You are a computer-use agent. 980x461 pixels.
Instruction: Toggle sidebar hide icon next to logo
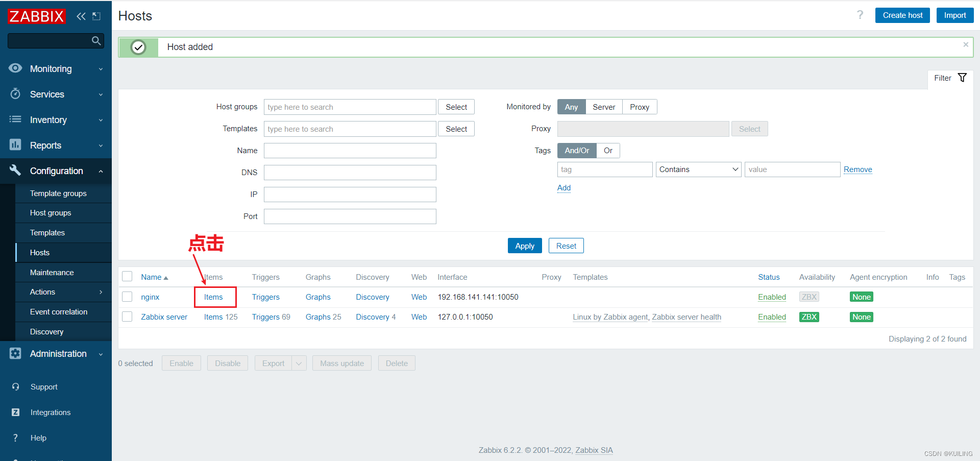point(96,16)
